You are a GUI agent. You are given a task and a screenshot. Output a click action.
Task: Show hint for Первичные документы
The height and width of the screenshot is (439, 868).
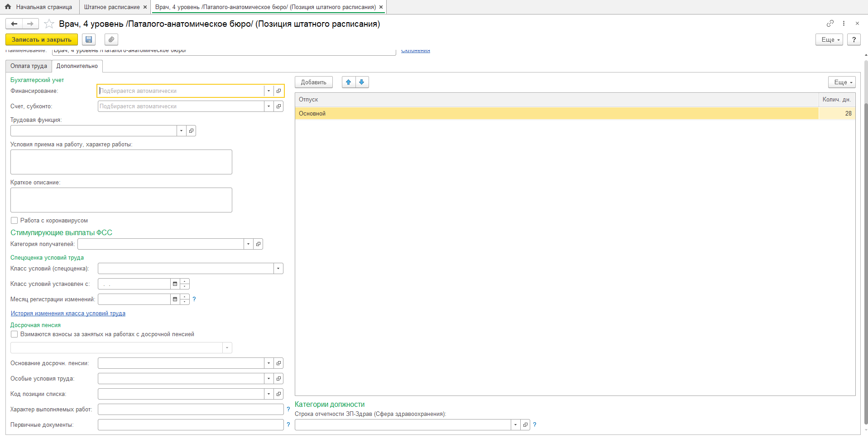(x=288, y=425)
